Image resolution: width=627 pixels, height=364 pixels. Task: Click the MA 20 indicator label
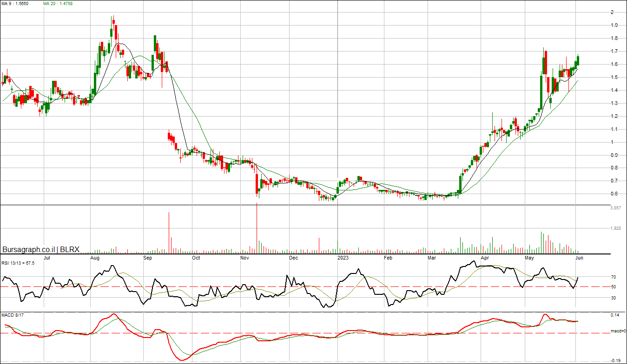coord(59,3)
